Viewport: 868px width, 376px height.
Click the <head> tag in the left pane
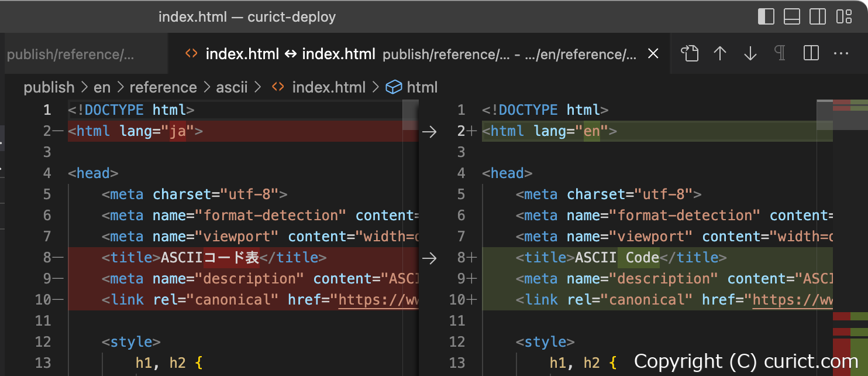pos(93,173)
